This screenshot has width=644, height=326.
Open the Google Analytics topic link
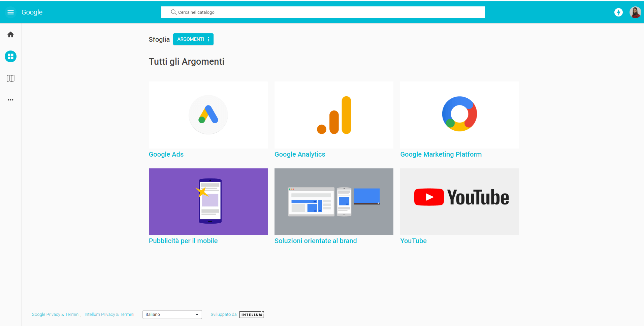pyautogui.click(x=300, y=154)
